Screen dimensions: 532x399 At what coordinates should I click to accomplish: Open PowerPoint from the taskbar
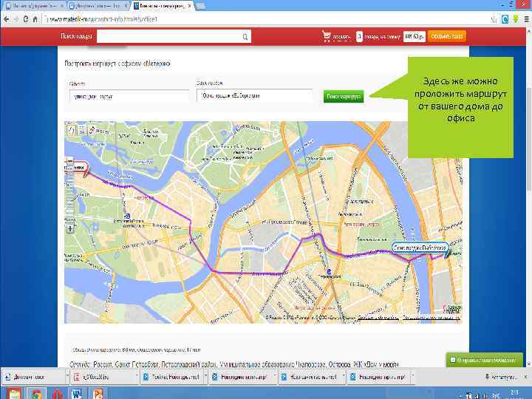pos(98,394)
